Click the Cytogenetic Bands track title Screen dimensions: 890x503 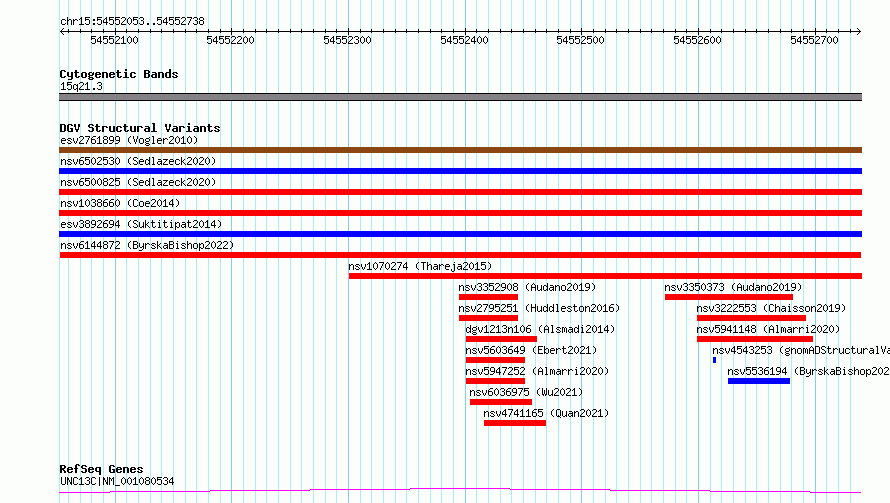tap(119, 74)
